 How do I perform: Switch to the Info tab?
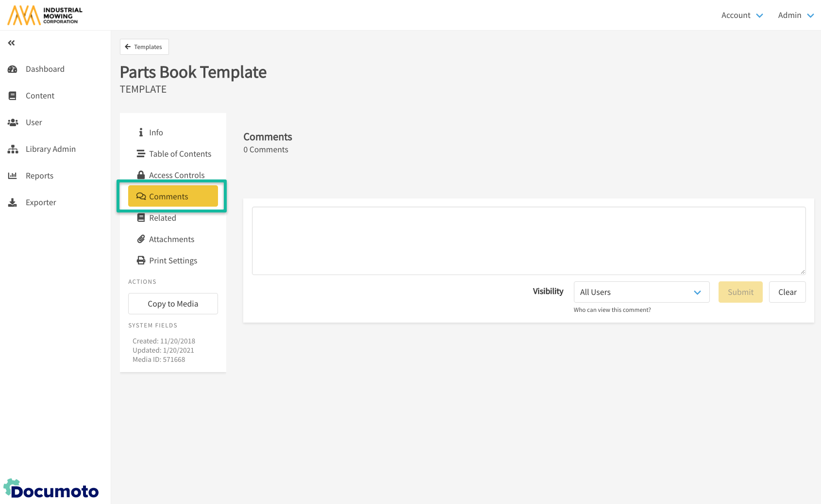coord(156,132)
